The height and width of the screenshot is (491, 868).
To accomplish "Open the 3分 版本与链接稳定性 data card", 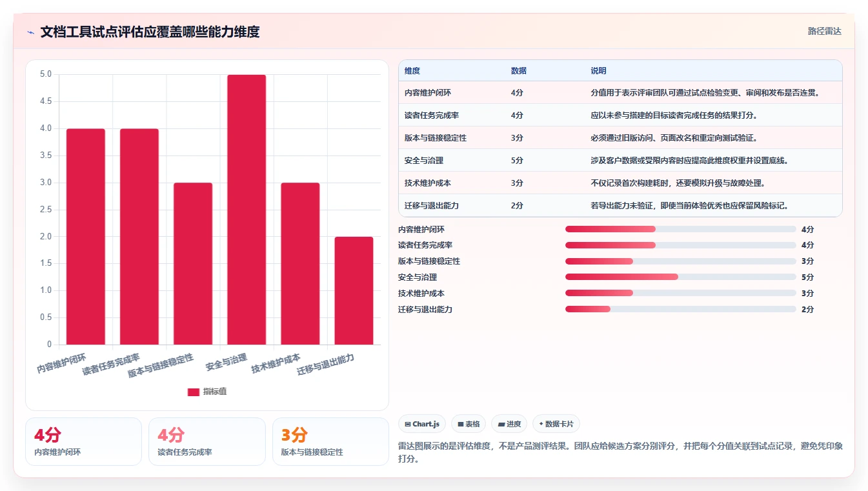I will pyautogui.click(x=330, y=441).
